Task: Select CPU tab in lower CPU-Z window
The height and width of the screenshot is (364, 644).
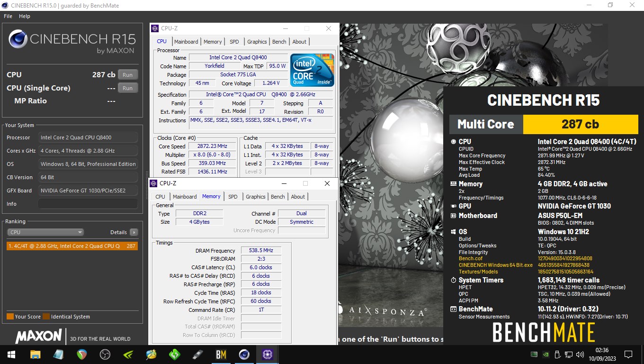Action: coord(161,197)
